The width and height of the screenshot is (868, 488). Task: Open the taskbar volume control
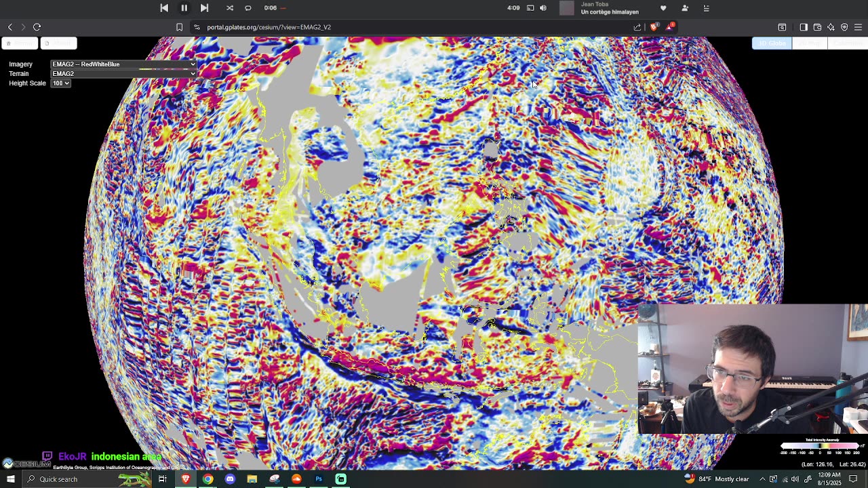click(795, 479)
